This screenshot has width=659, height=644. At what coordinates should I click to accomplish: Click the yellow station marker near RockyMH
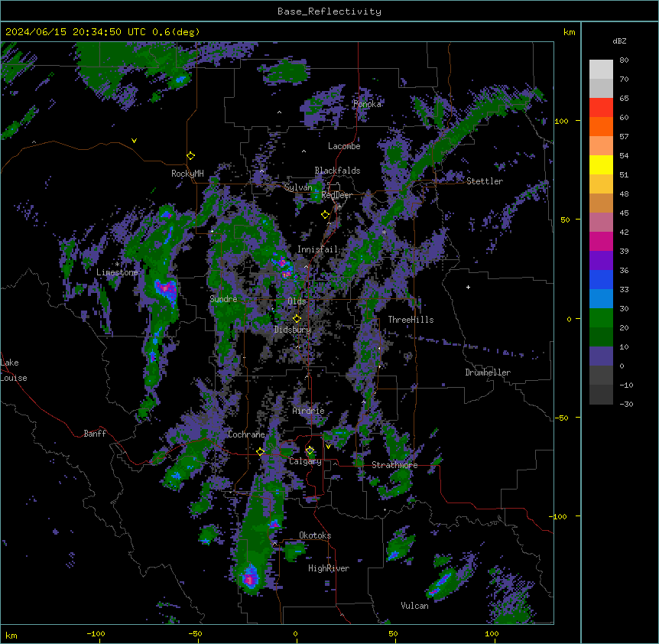pyautogui.click(x=191, y=156)
